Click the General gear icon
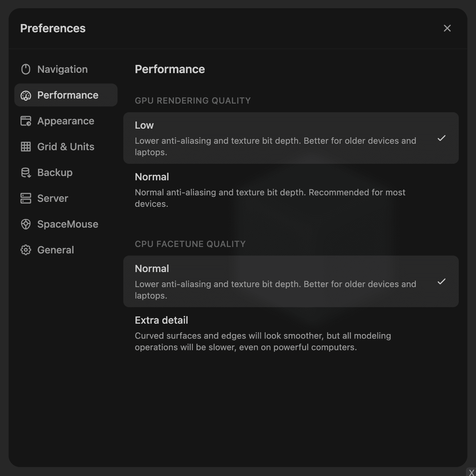The width and height of the screenshot is (476, 476). 26,250
